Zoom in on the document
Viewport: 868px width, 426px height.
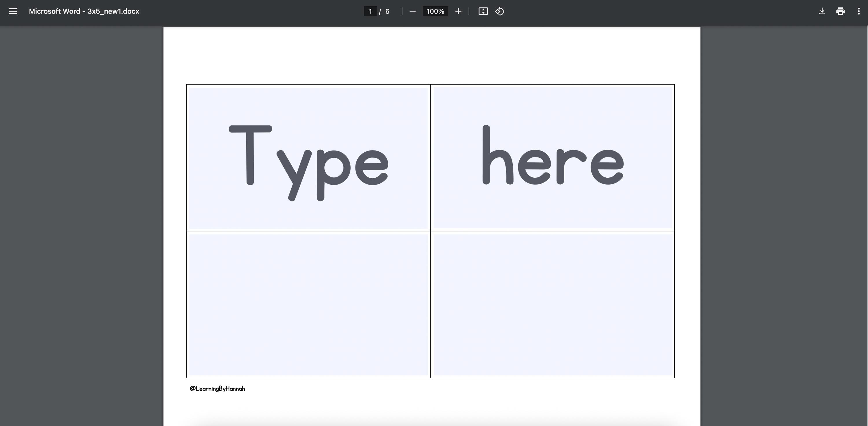(x=458, y=11)
